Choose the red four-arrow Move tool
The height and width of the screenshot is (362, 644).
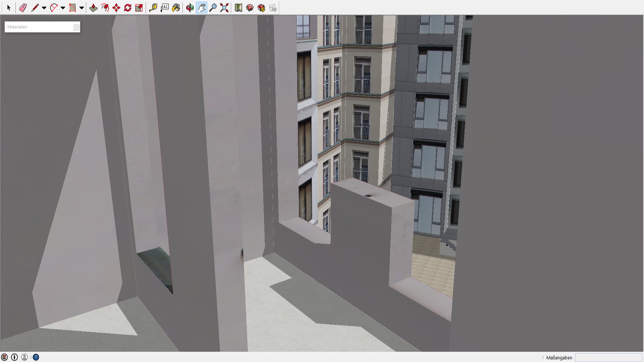click(x=116, y=8)
